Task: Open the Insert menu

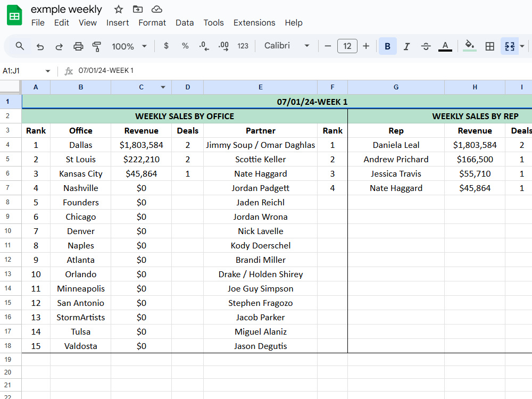Action: [118, 23]
